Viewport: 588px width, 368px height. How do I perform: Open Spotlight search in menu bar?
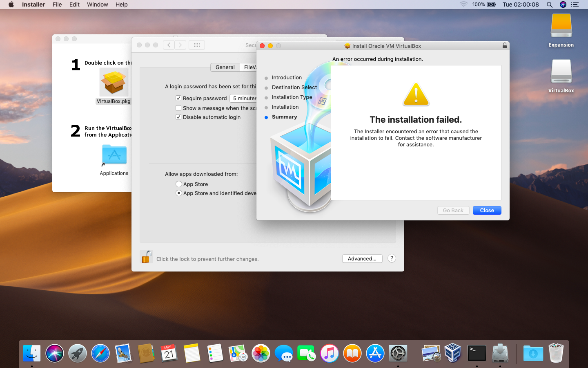tap(550, 4)
